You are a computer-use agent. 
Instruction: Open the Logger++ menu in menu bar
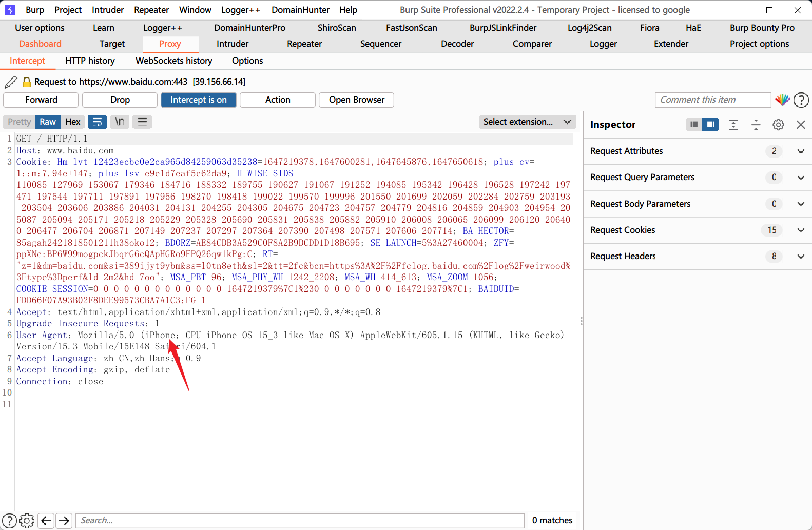coord(241,10)
